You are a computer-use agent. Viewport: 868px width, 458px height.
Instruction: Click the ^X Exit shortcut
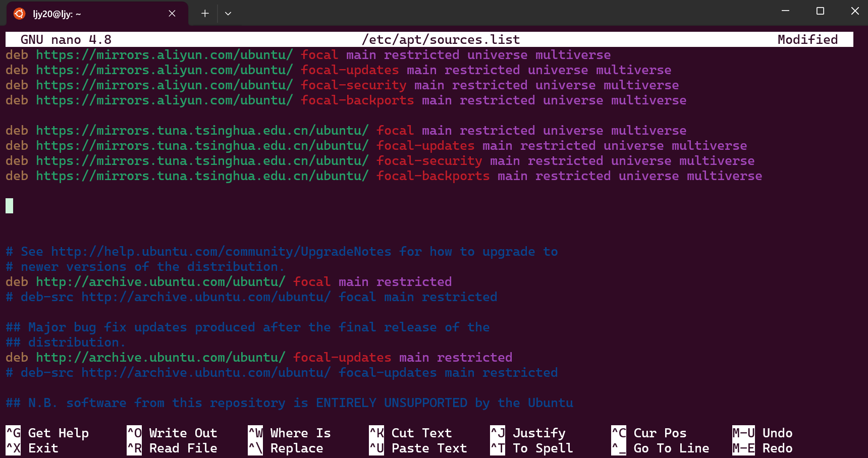click(32, 448)
